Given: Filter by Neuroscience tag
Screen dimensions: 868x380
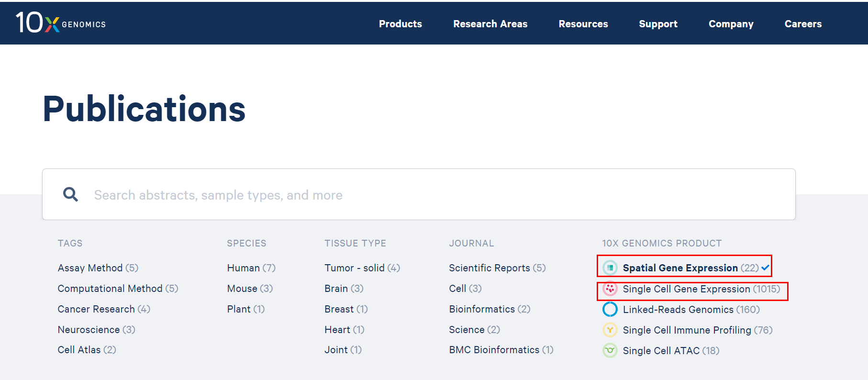Looking at the screenshot, I should coord(96,330).
